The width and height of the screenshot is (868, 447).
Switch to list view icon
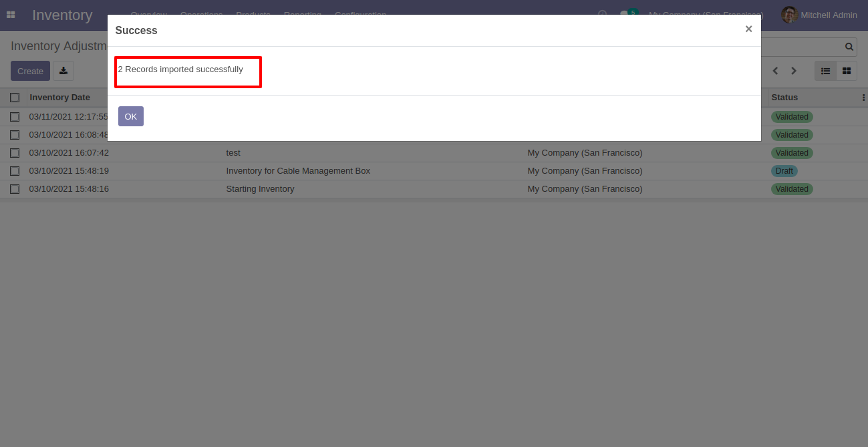825,71
